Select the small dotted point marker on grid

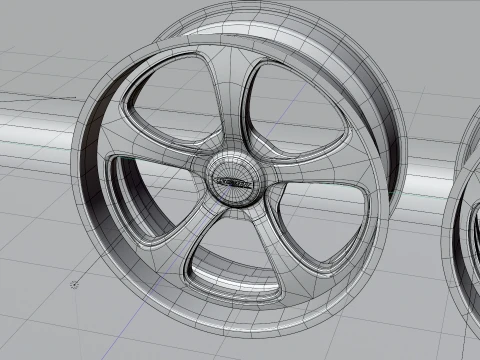pos(74,285)
